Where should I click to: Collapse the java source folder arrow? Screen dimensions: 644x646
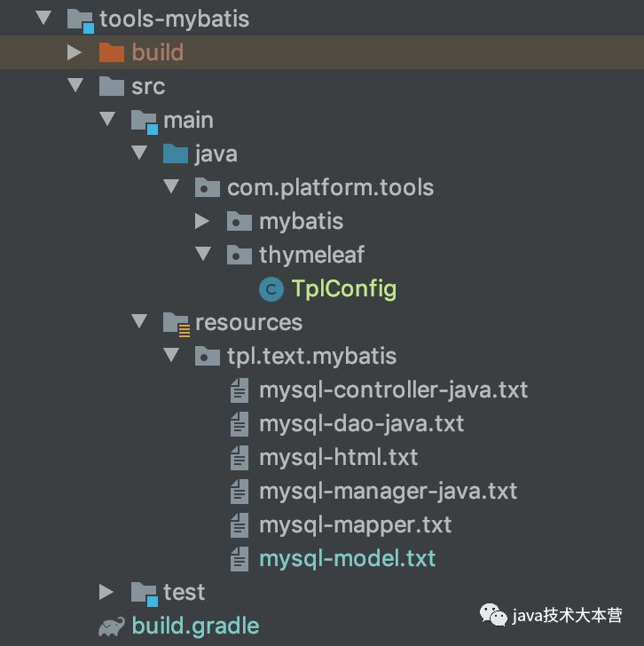coord(139,153)
